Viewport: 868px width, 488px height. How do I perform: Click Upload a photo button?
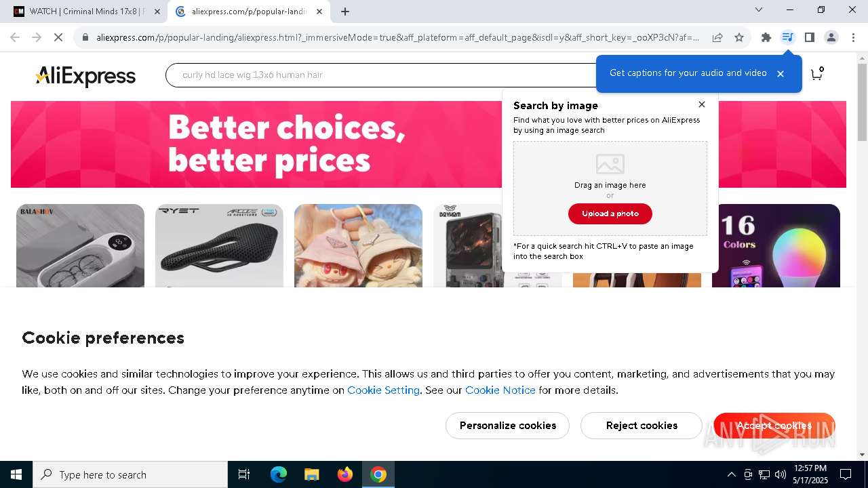[610, 213]
